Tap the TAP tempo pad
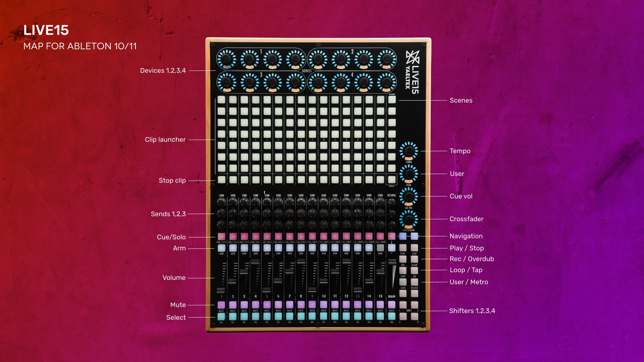 point(414,270)
